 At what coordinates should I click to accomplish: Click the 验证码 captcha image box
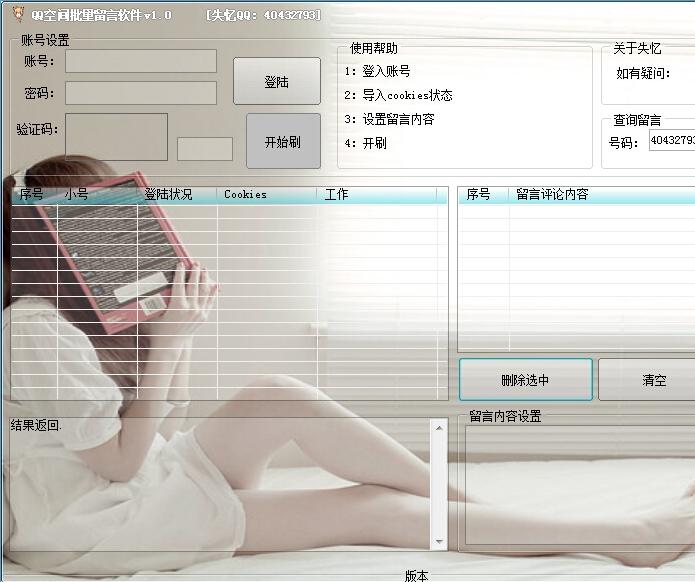(117, 137)
